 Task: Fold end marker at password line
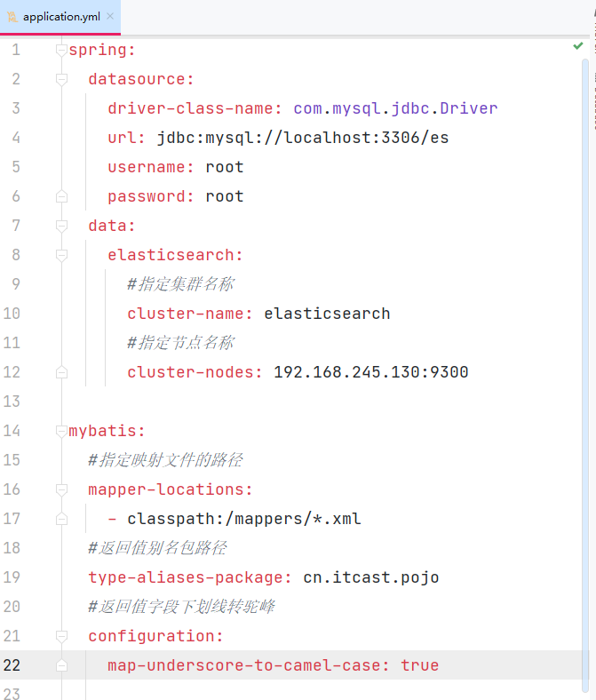[x=61, y=196]
